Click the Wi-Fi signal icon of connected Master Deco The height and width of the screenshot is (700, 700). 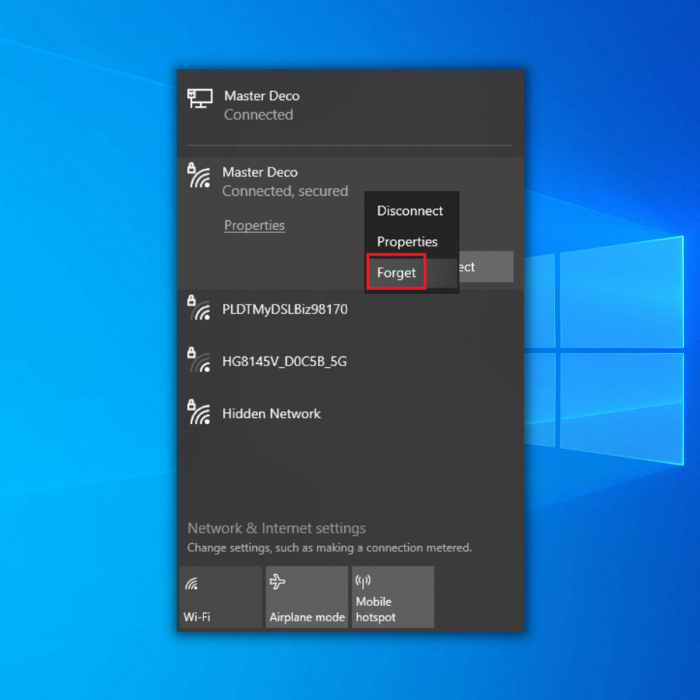[x=199, y=175]
